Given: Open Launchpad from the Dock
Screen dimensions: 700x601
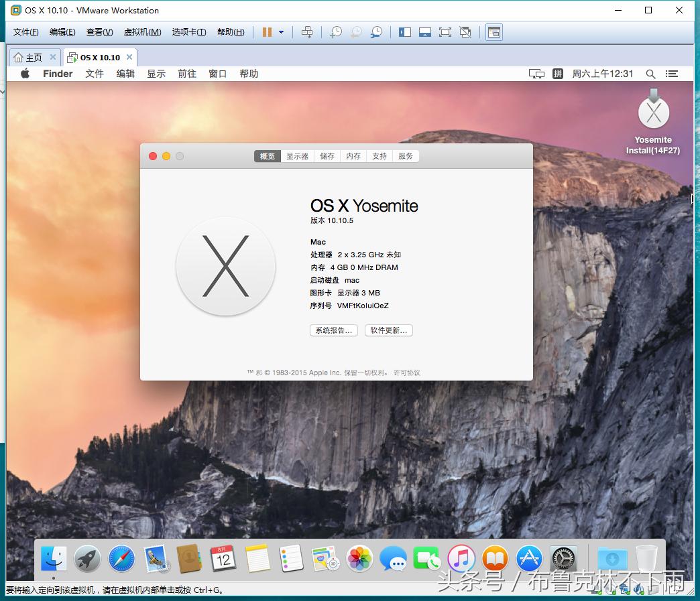Looking at the screenshot, I should [87, 558].
